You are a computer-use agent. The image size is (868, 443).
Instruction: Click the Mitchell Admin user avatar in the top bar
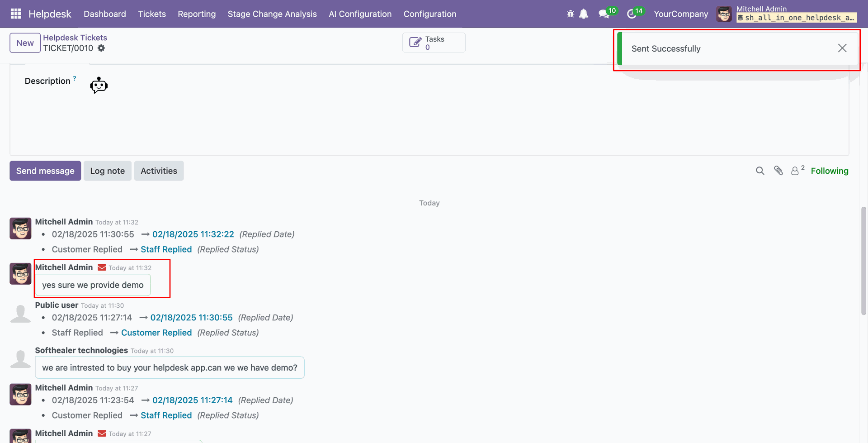pyautogui.click(x=724, y=14)
